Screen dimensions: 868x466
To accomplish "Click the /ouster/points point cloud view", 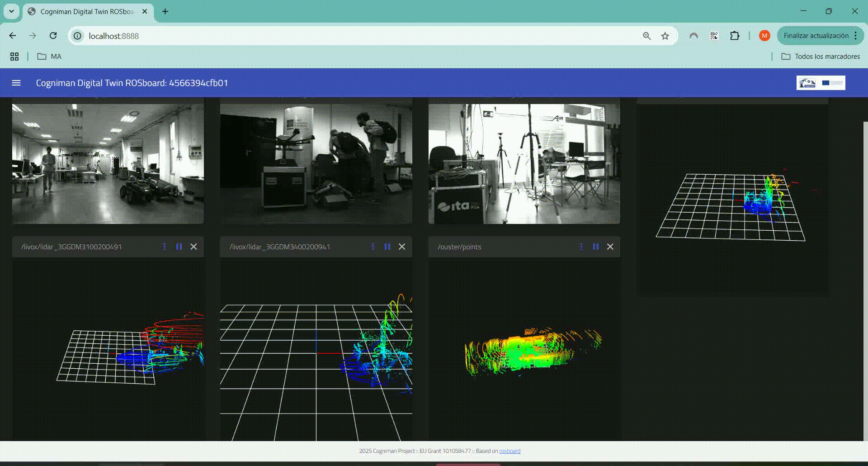I will click(524, 349).
